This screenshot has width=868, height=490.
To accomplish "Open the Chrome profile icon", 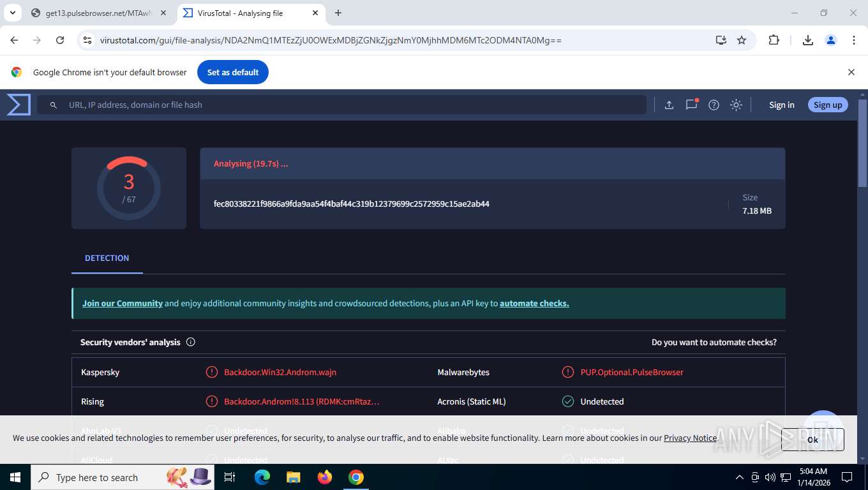I will (831, 40).
